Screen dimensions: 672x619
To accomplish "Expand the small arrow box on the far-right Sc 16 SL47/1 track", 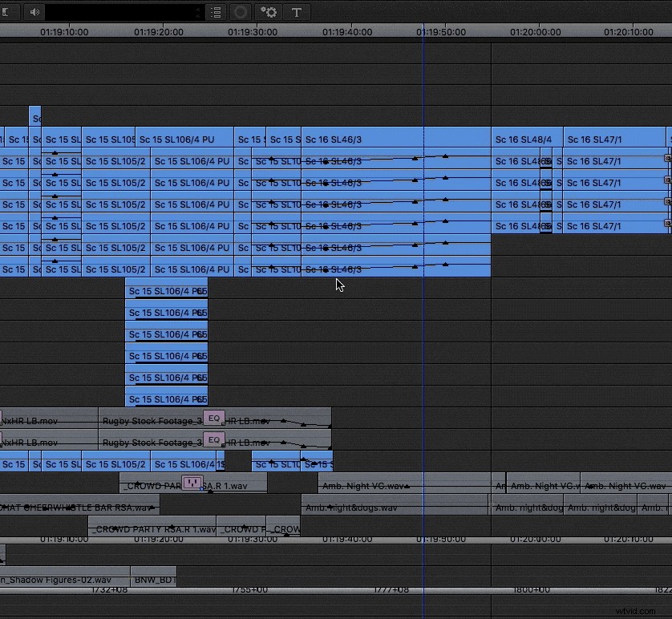I will [666, 225].
